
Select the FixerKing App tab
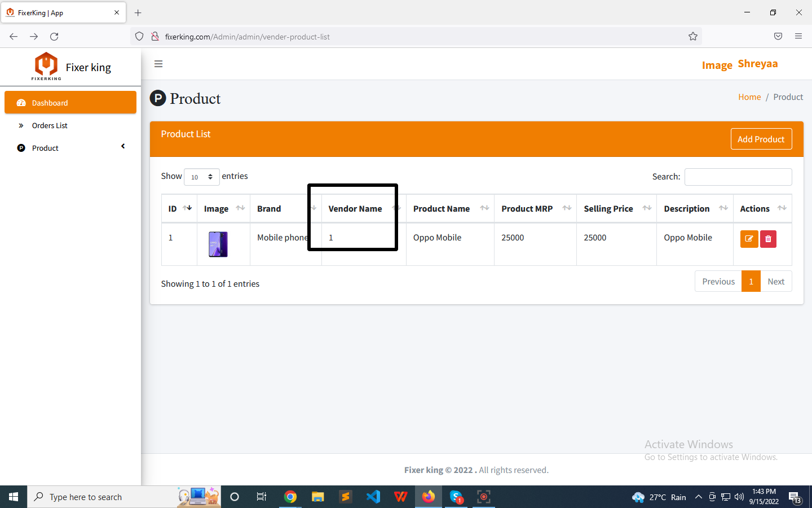coord(63,12)
